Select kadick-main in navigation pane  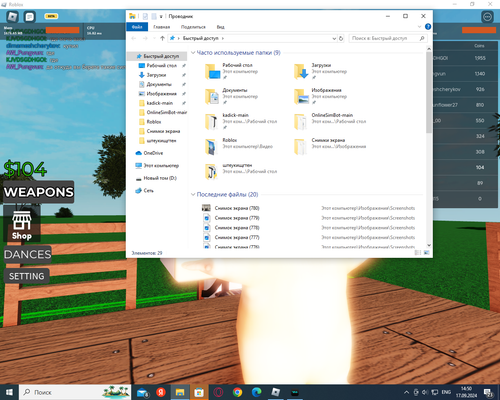pos(160,103)
